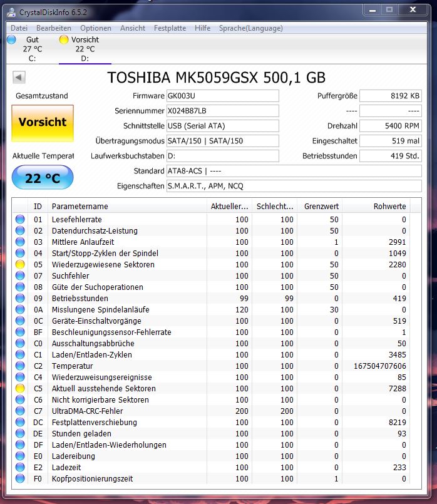Click the blue icon for Beschleunigungssensor-Fehlerrate

20,332
